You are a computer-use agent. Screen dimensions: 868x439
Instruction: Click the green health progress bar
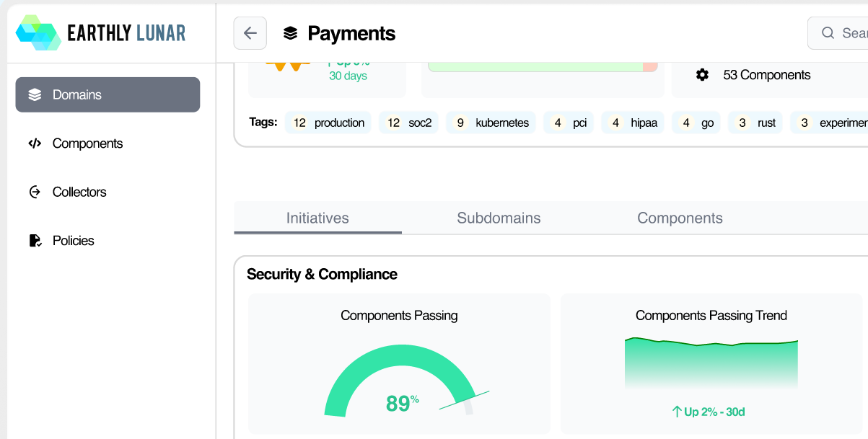click(535, 66)
